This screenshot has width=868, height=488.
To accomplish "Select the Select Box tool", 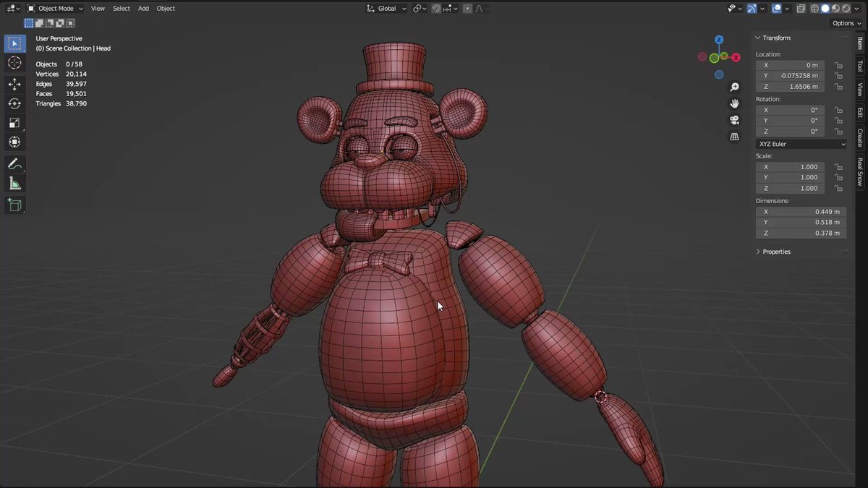I will (x=14, y=44).
